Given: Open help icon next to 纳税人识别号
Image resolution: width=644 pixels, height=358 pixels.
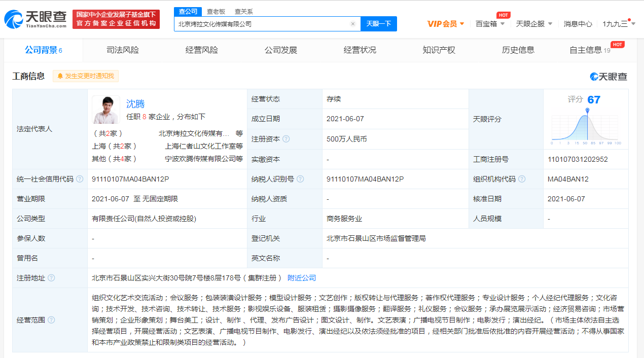Looking at the screenshot, I should pyautogui.click(x=300, y=179).
